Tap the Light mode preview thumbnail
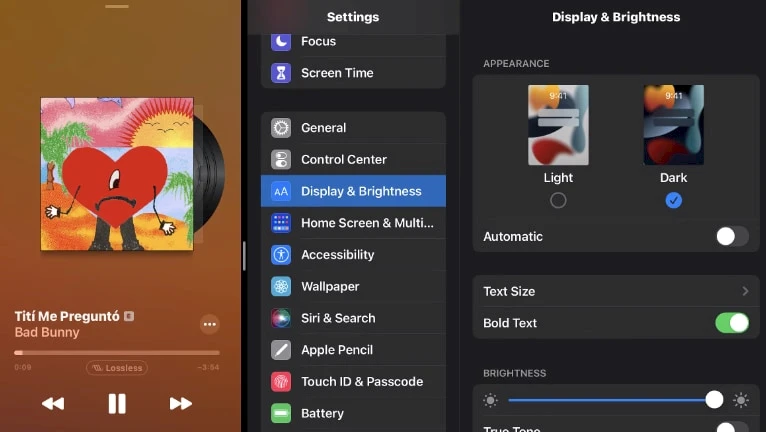Viewport: 766px width, 432px height. click(558, 125)
